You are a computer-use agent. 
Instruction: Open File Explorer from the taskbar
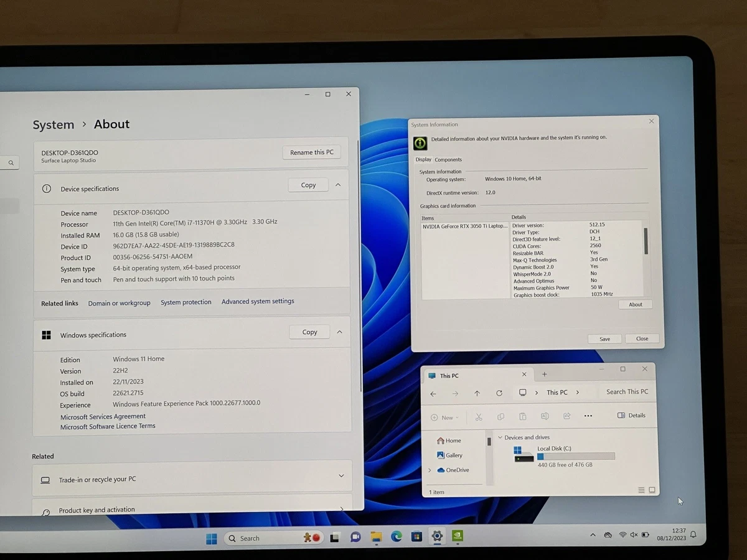[376, 536]
